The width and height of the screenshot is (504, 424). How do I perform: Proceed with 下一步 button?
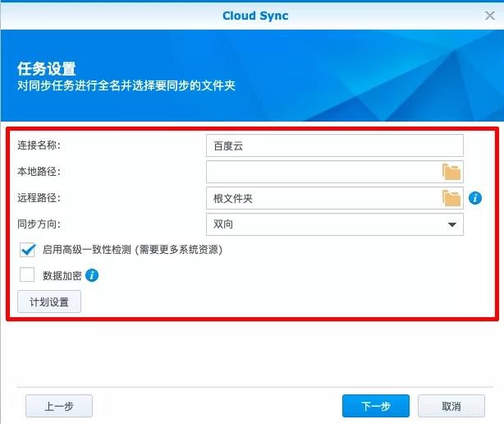[x=376, y=406]
